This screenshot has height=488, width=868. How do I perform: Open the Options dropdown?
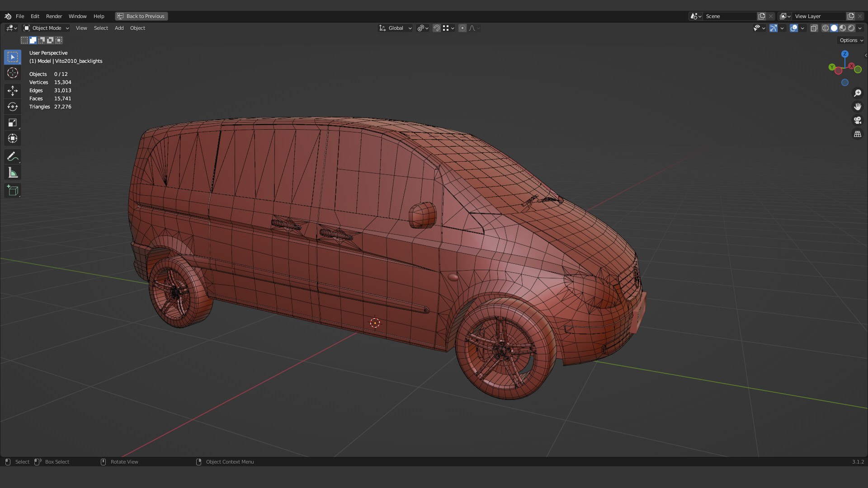[851, 40]
